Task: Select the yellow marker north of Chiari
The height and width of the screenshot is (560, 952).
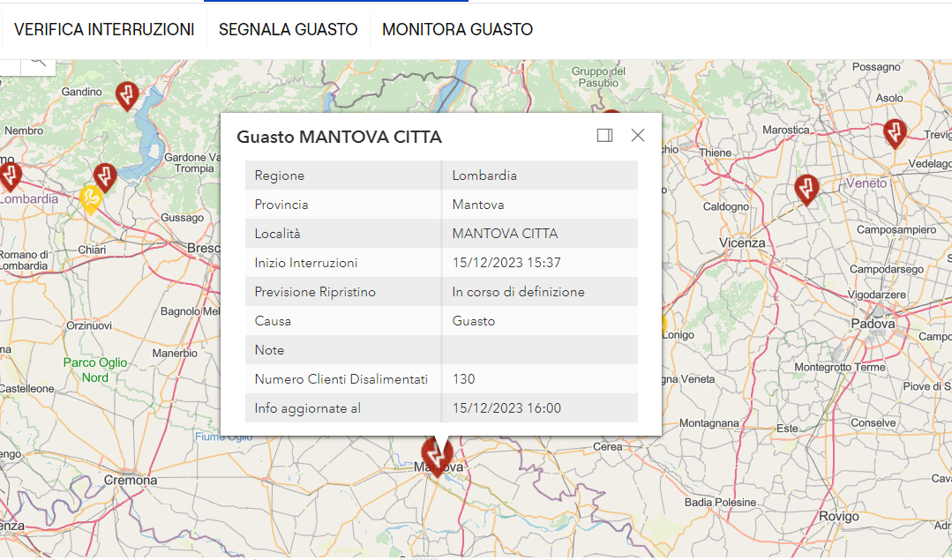Action: tap(89, 199)
